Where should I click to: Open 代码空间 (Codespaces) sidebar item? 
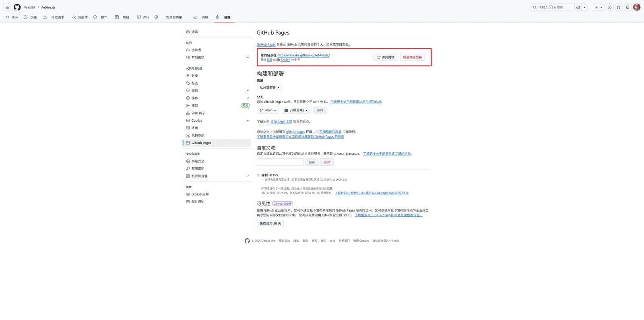click(217, 135)
